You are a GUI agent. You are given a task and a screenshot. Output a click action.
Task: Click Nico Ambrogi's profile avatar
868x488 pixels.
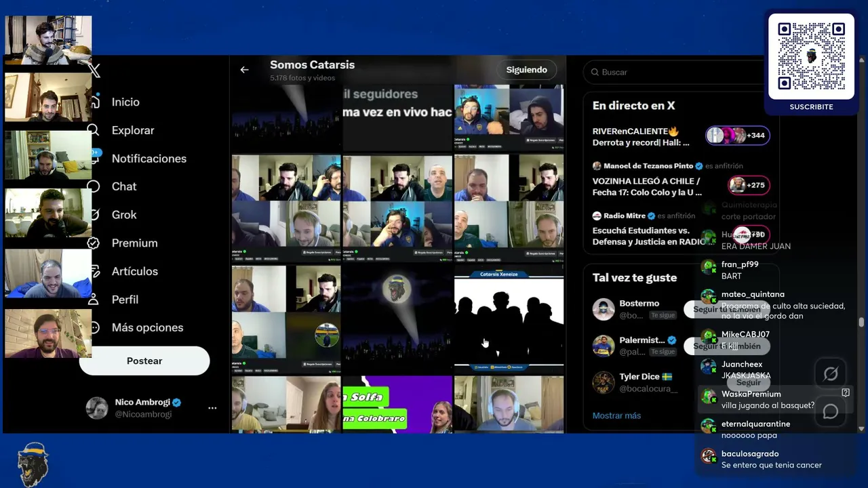tap(97, 408)
